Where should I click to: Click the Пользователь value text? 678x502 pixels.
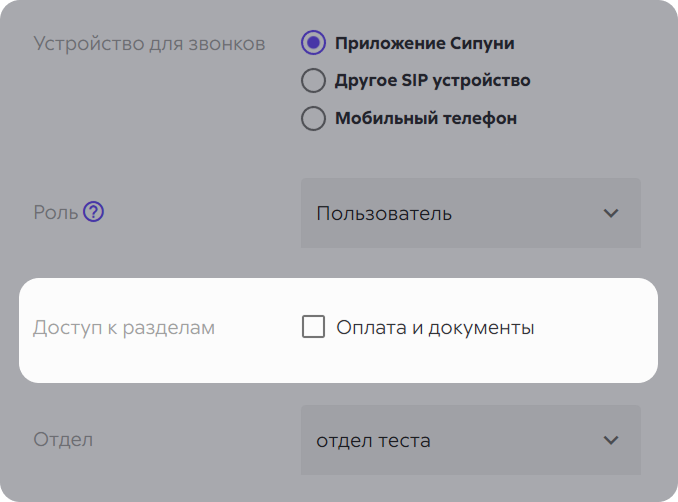tap(384, 213)
